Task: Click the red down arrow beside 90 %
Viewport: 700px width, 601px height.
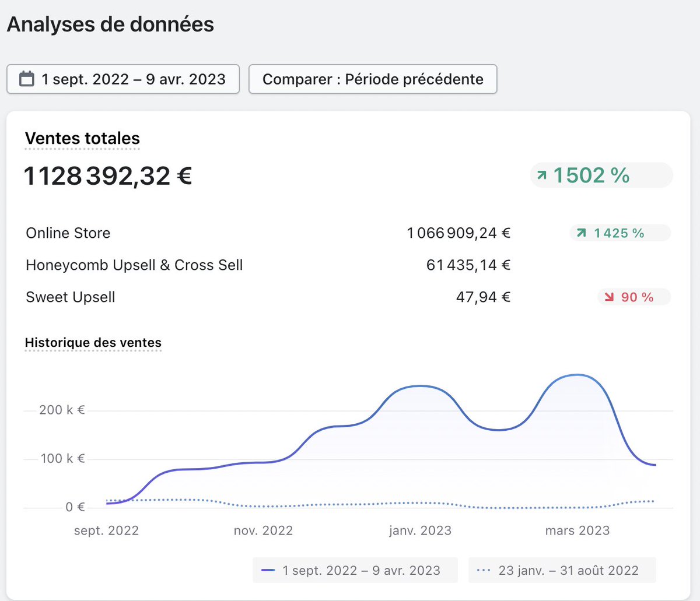Action: 609,297
